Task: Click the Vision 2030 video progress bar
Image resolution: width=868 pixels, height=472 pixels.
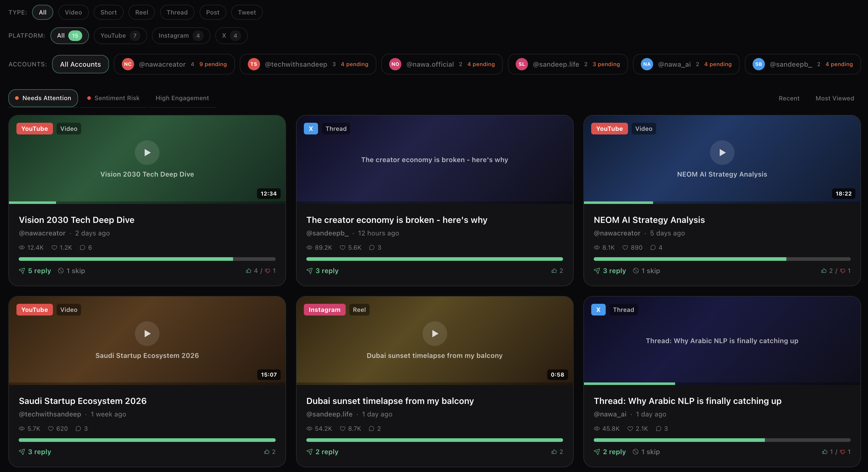Action: coord(147,203)
